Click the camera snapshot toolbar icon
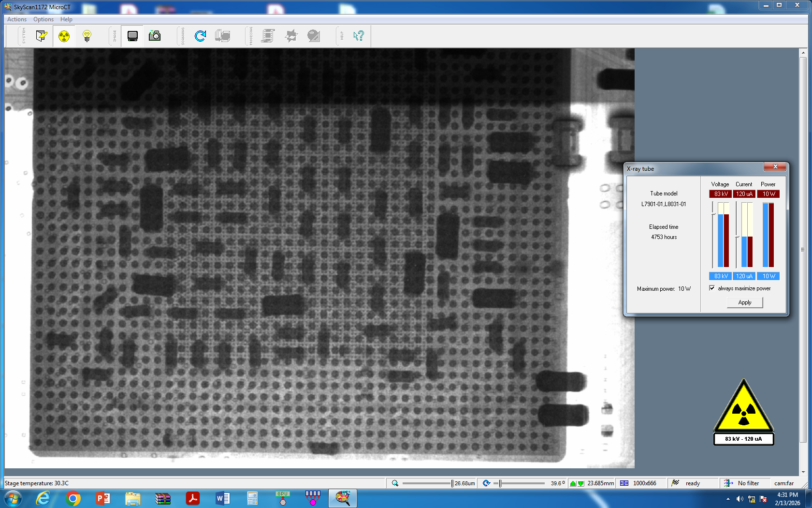The width and height of the screenshot is (812, 508). tap(155, 36)
